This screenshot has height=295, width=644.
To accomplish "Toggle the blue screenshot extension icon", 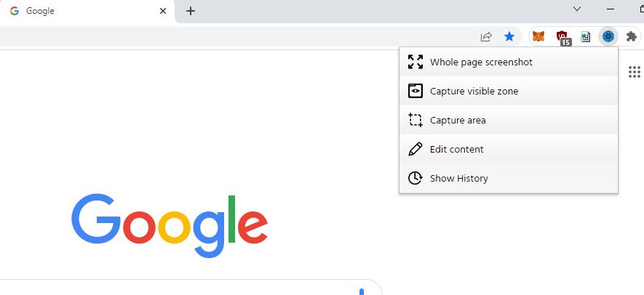I will pos(608,36).
